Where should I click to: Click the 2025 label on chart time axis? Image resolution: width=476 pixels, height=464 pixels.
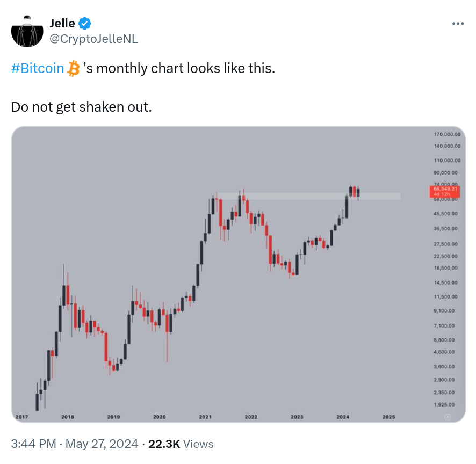point(389,417)
